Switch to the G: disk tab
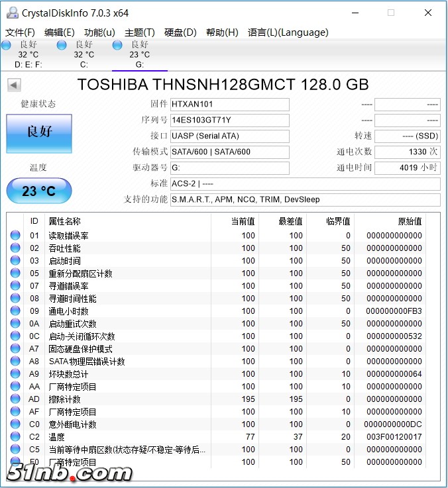Image resolution: width=448 pixels, height=488 pixels. pyautogui.click(x=139, y=55)
